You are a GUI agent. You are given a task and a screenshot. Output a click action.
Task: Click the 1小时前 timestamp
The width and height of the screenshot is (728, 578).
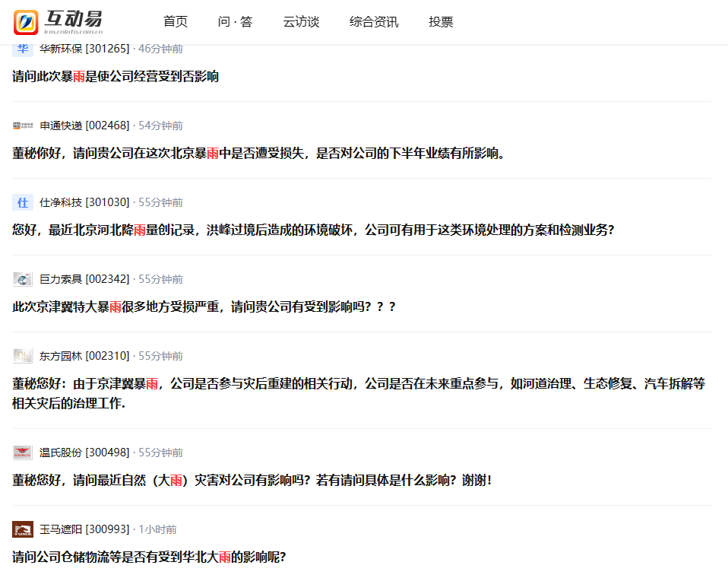[157, 529]
